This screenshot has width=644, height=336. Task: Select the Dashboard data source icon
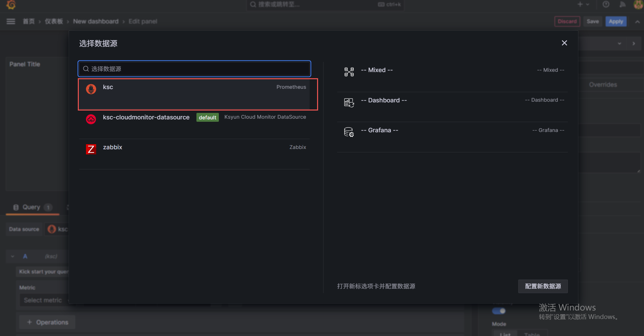point(349,102)
